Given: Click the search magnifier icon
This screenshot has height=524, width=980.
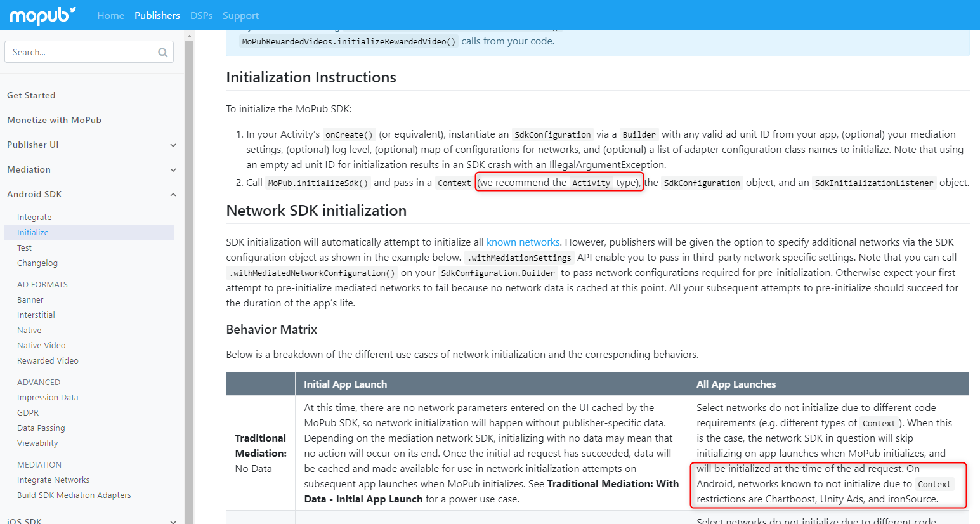Looking at the screenshot, I should 163,53.
